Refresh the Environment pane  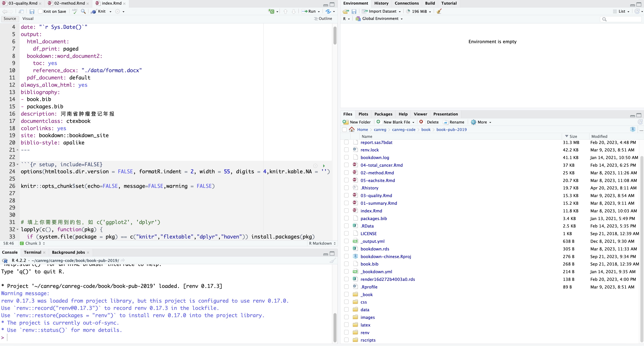(x=637, y=11)
